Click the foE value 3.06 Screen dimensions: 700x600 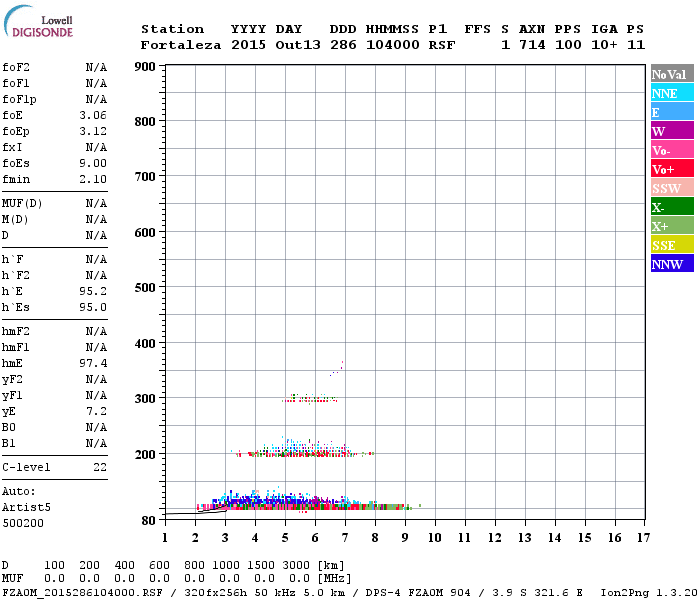point(93,115)
